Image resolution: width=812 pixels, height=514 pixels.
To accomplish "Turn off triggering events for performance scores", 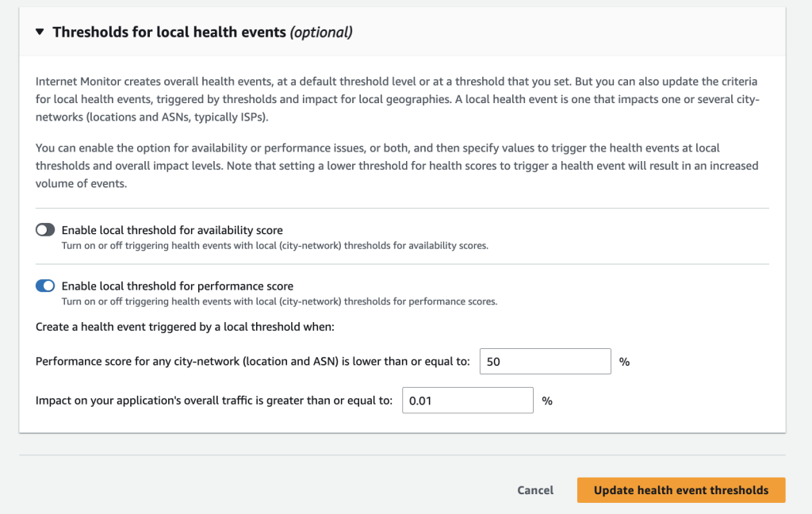I will 45,286.
